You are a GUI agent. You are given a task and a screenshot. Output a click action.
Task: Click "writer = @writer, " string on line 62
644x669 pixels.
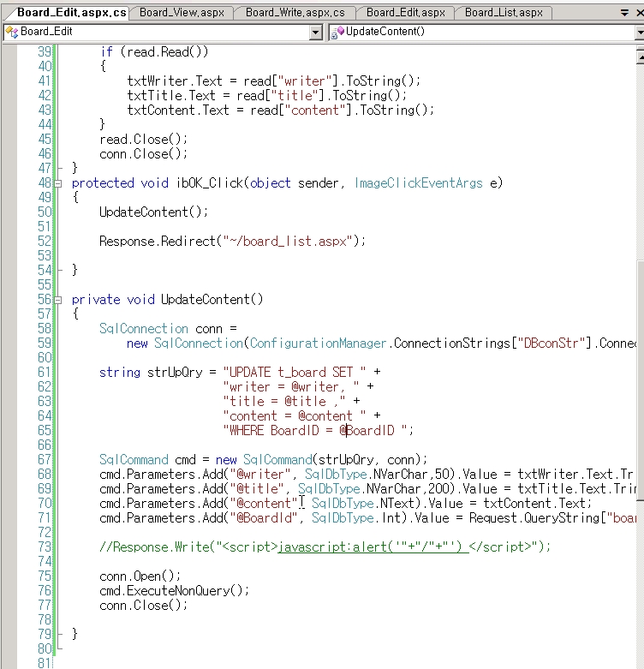coord(291,386)
